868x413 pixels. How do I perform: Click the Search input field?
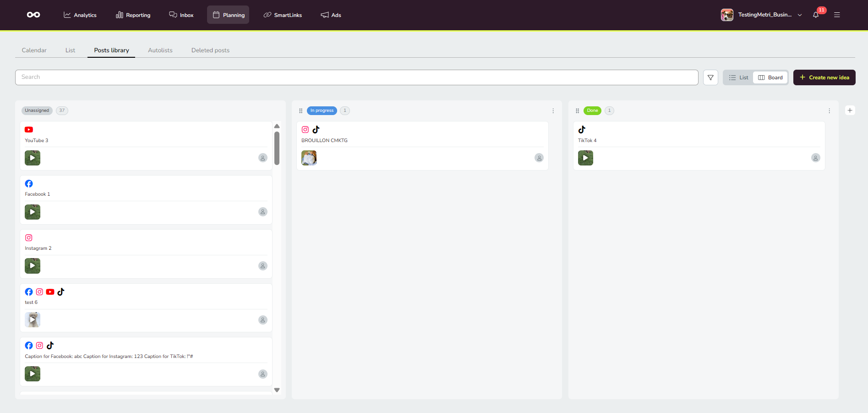[x=357, y=77]
